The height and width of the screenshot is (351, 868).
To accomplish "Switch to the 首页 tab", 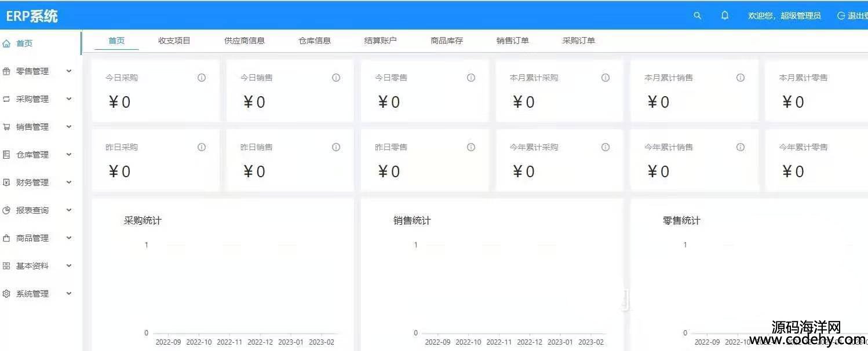I will [116, 41].
